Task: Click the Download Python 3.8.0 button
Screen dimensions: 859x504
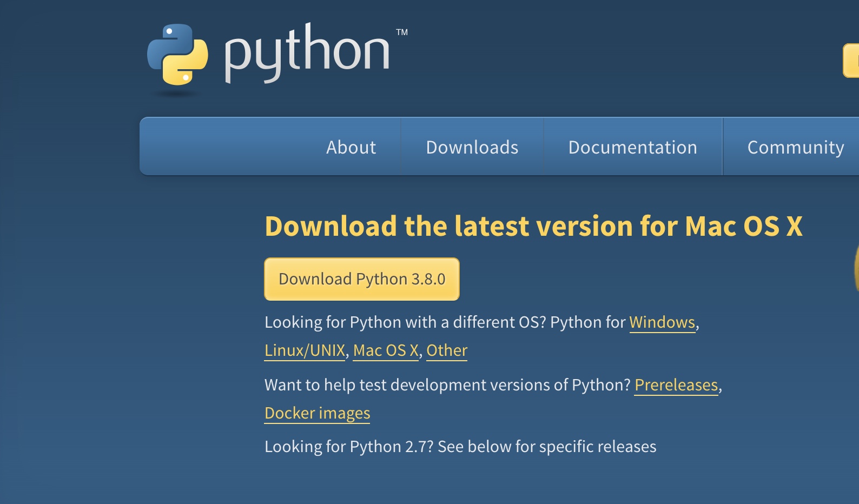Action: point(362,279)
